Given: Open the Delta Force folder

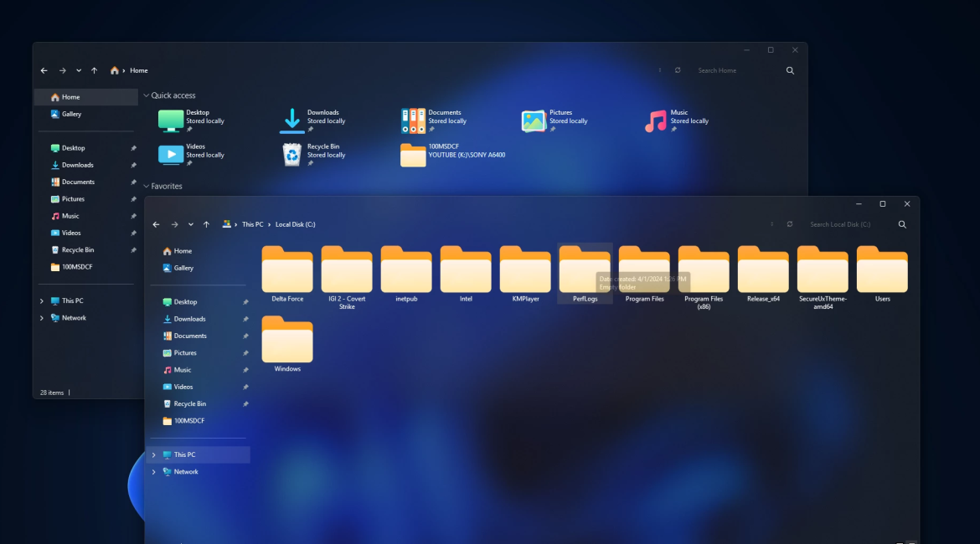Looking at the screenshot, I should pos(287,272).
